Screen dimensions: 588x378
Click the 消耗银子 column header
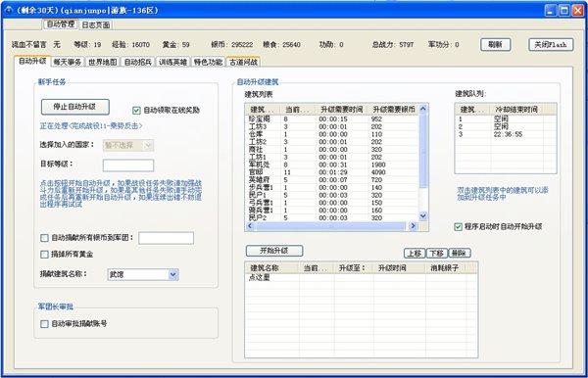(x=444, y=268)
